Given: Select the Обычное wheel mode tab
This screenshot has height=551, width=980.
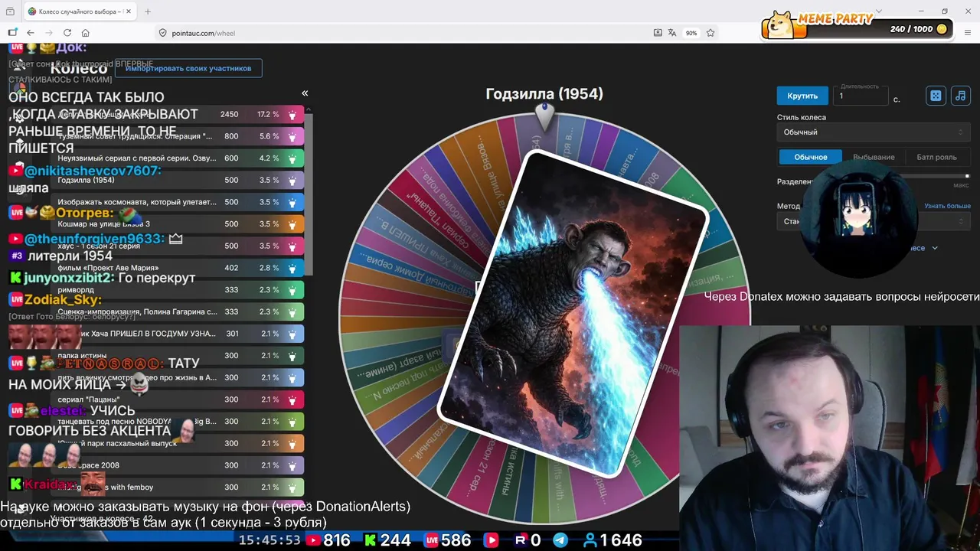Looking at the screenshot, I should coord(811,157).
